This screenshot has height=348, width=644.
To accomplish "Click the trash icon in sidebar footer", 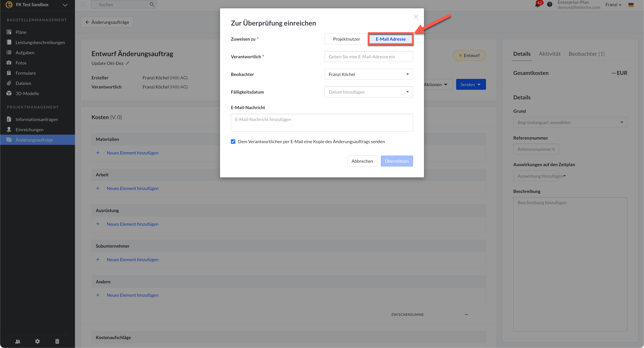I will pos(57,341).
